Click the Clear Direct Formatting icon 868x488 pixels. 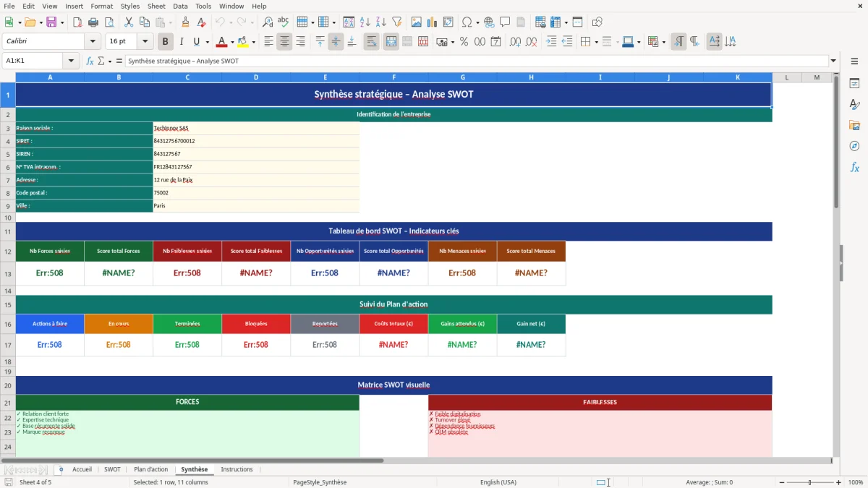point(201,22)
